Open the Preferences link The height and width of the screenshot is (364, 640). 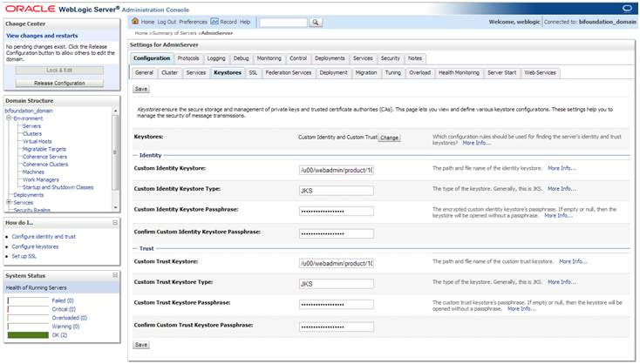tap(193, 22)
